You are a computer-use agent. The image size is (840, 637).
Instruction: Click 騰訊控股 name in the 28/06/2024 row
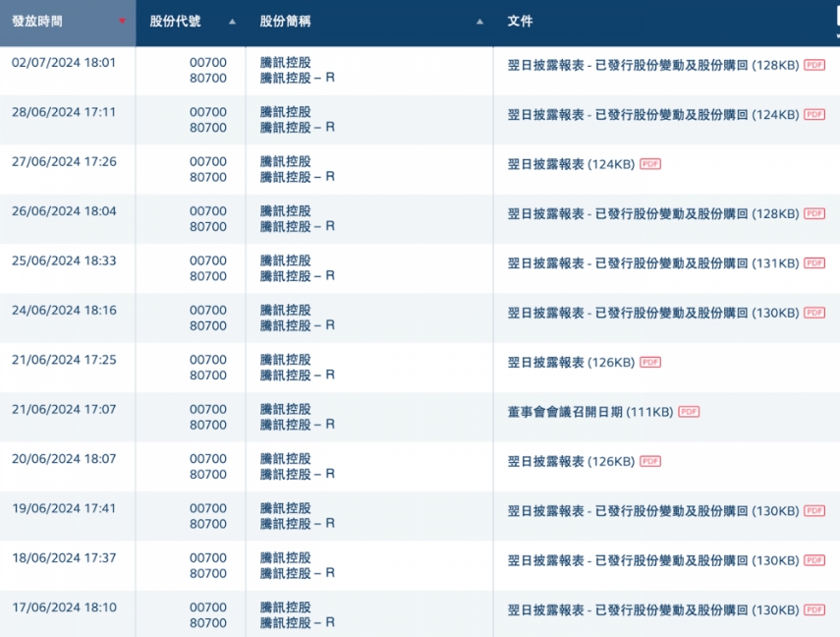[285, 112]
